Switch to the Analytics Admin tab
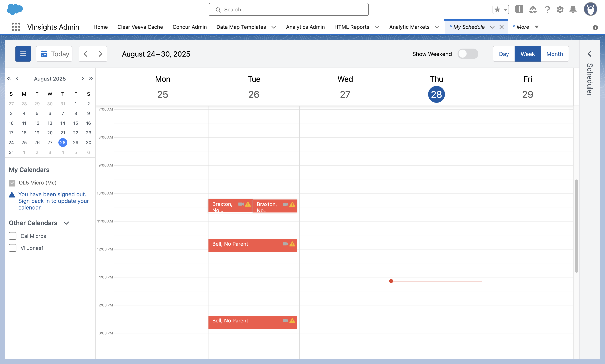The width and height of the screenshot is (605, 364). coord(305,27)
